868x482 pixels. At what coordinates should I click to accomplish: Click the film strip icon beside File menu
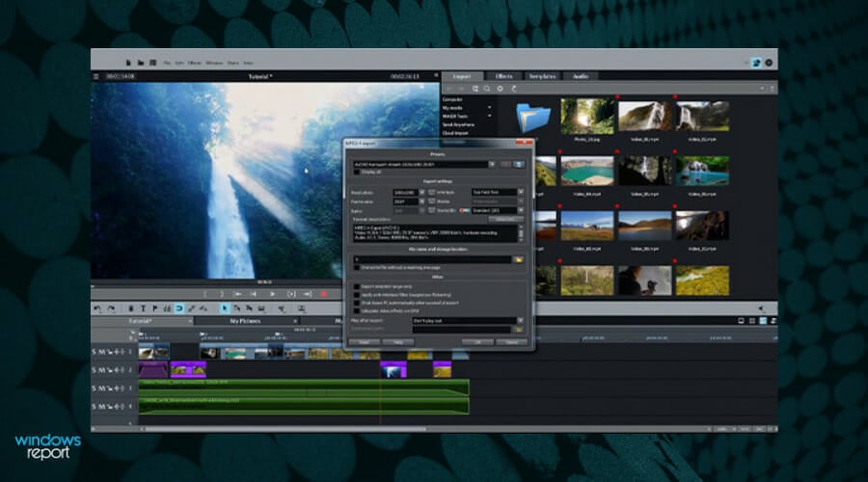click(152, 63)
